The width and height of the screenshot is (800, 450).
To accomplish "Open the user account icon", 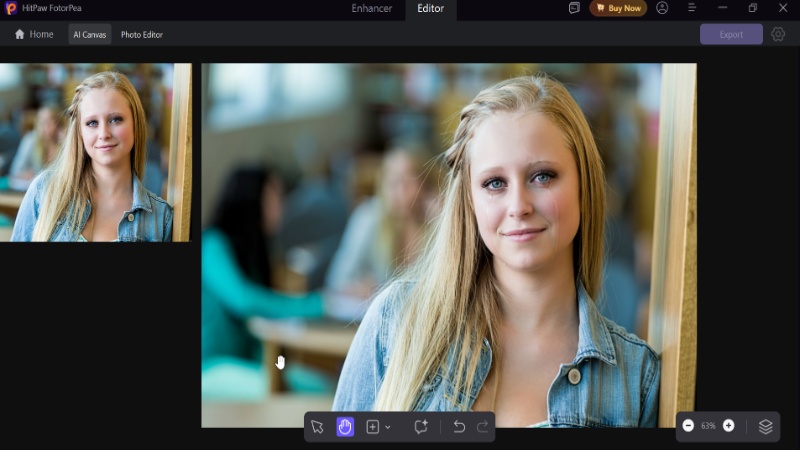I will coord(662,8).
